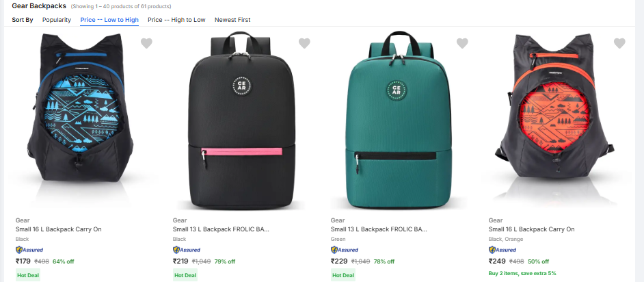Click Buy 2 items, save extra 5% offer
The image size is (644, 282).
pyautogui.click(x=522, y=273)
